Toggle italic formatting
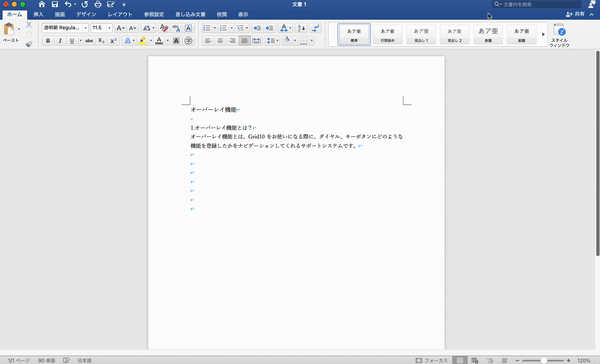The height and width of the screenshot is (364, 600). (60, 41)
